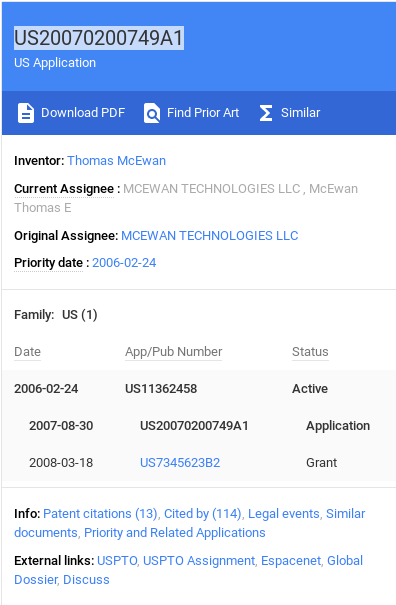Click the Active status cell
This screenshot has height=605, width=396.
click(x=310, y=389)
